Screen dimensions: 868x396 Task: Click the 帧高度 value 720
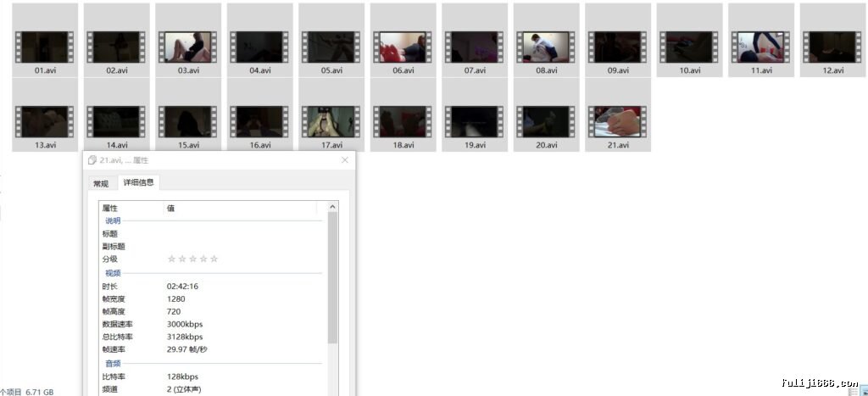coord(173,312)
